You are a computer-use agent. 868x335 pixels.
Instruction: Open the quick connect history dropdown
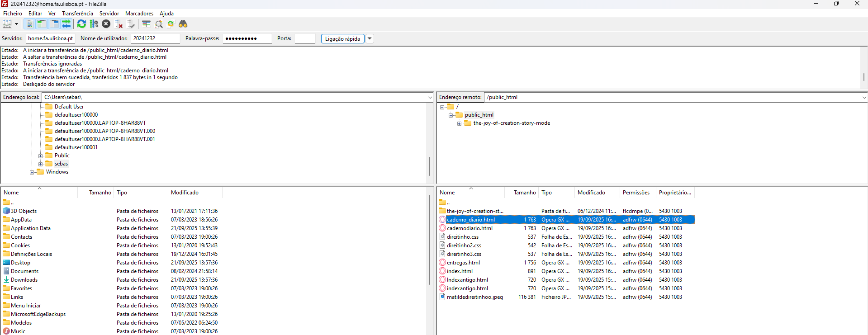click(370, 39)
